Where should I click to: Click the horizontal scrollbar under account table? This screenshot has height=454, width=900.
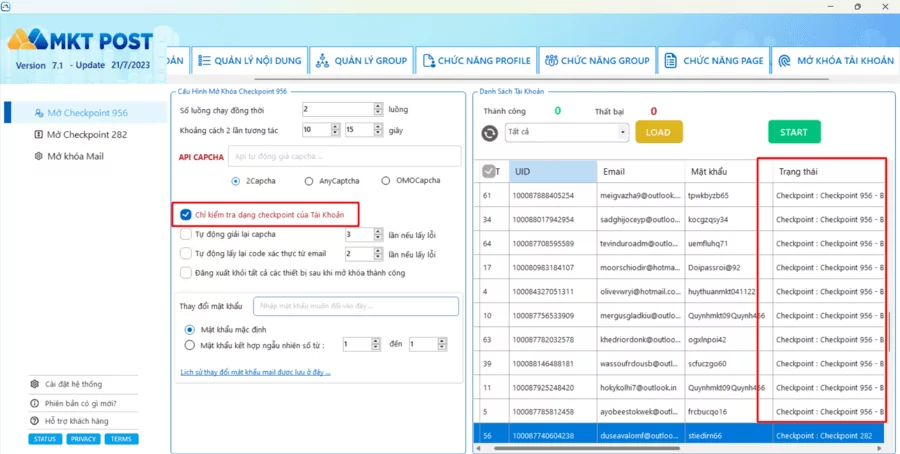tap(585, 447)
